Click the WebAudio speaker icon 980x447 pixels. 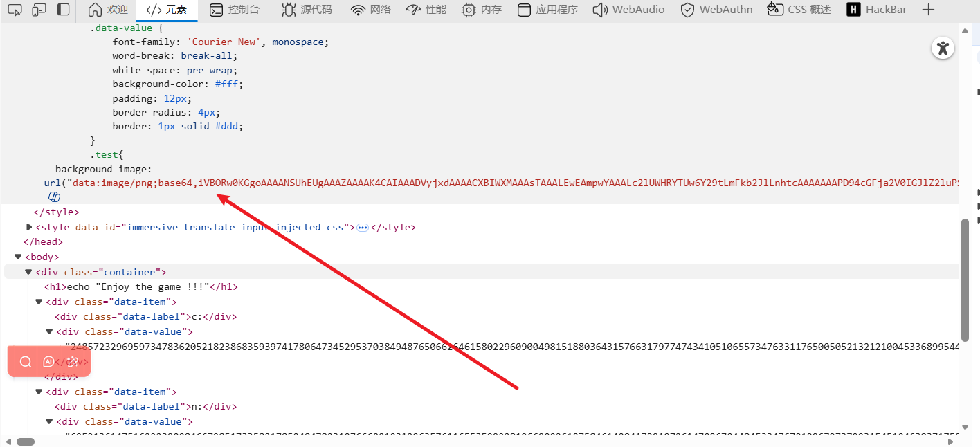(x=600, y=10)
